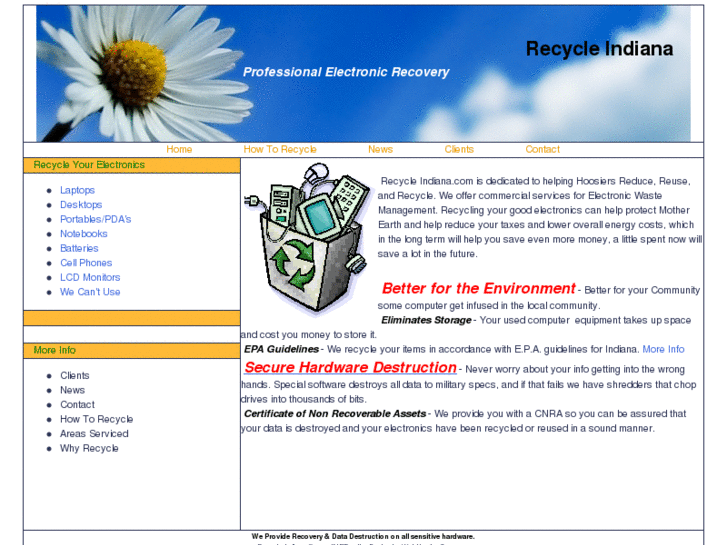This screenshot has width=727, height=545.
Task: Go to News in top navigation bar
Action: click(x=380, y=149)
